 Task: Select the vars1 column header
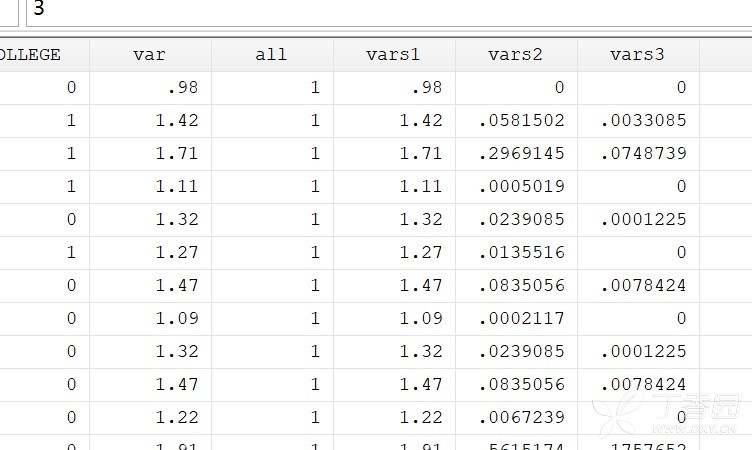coord(393,55)
